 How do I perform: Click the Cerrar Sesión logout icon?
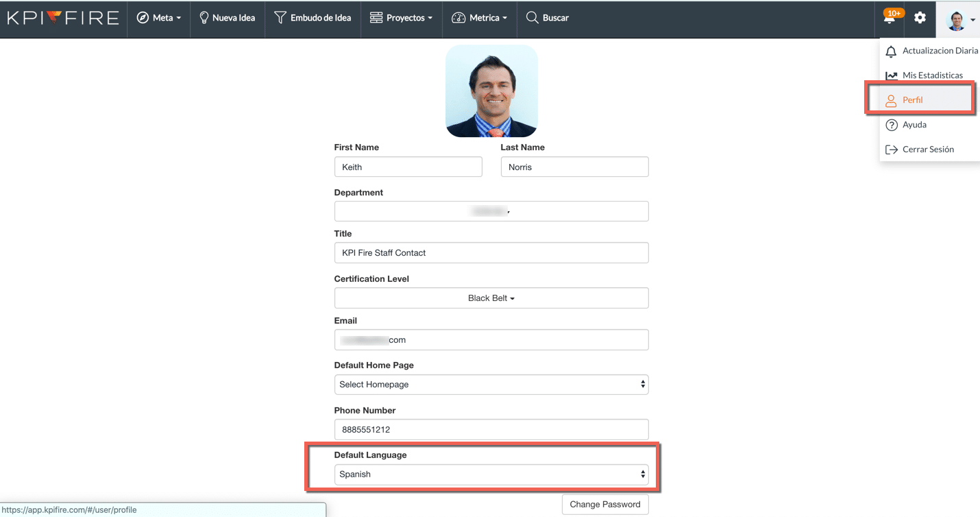click(892, 149)
